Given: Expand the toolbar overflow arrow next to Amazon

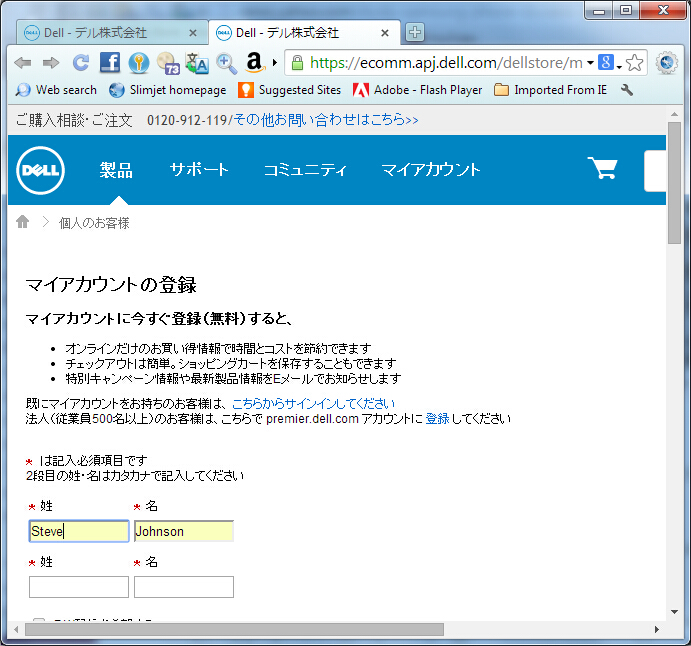Looking at the screenshot, I should pos(275,63).
